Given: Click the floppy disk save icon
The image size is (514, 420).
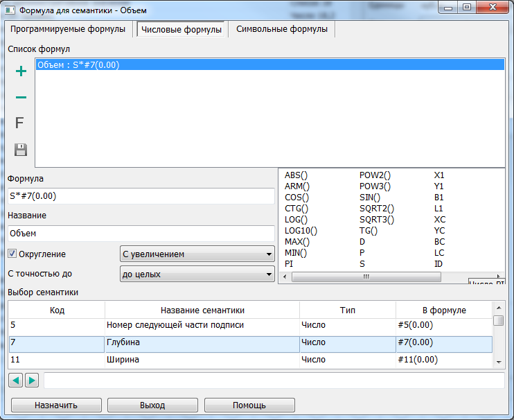Looking at the screenshot, I should click(21, 149).
